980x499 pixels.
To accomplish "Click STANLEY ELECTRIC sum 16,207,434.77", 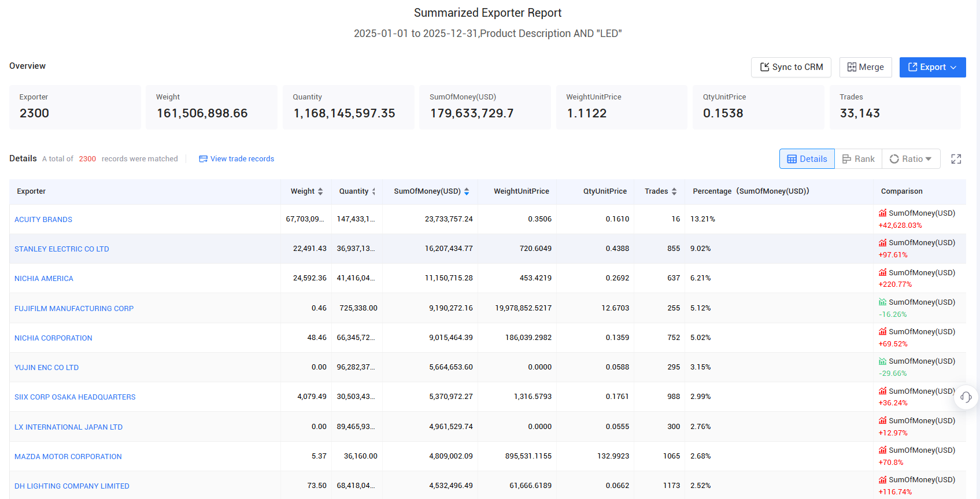I will click(x=449, y=249).
